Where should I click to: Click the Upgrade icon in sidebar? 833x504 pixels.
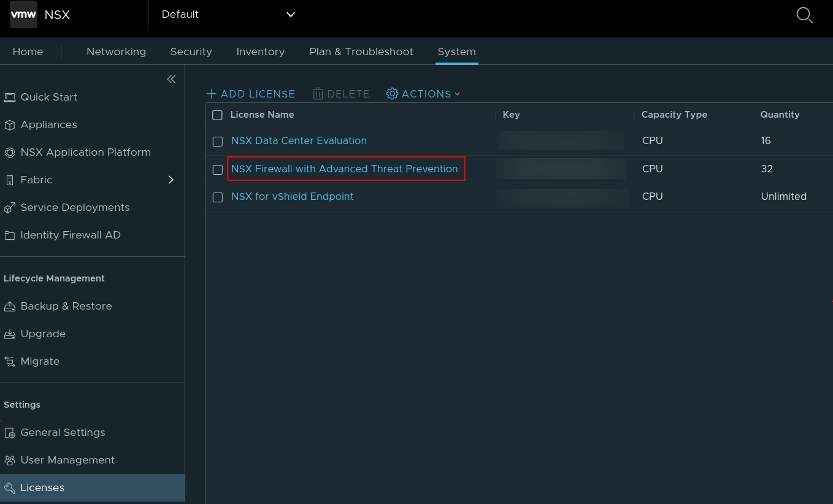pyautogui.click(x=10, y=334)
